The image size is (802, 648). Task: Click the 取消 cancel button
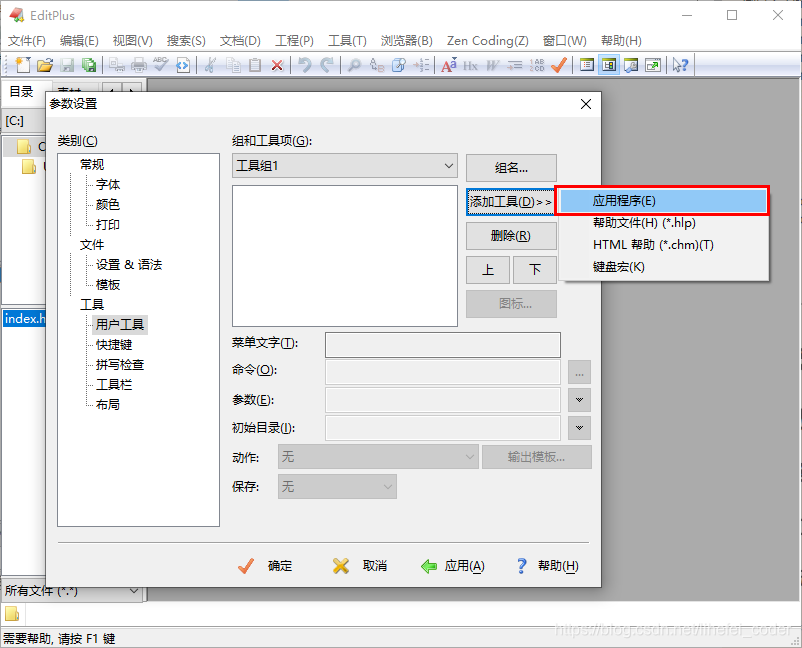click(x=360, y=566)
